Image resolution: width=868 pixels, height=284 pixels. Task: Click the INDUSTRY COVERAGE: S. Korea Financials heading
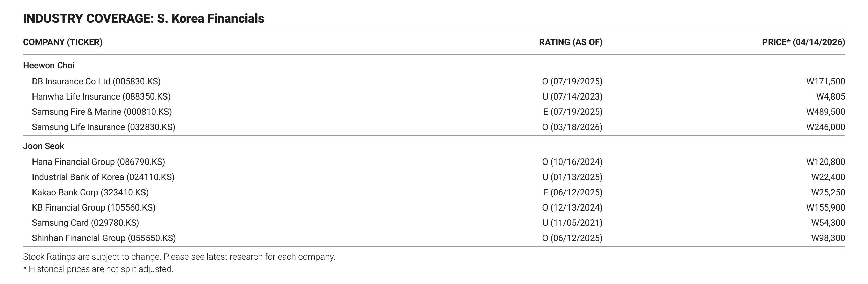click(143, 18)
